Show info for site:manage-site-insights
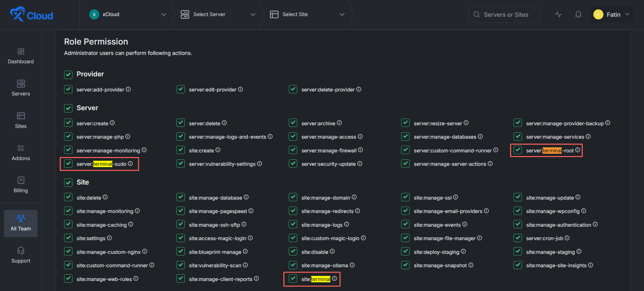644x291 pixels. pyautogui.click(x=590, y=265)
